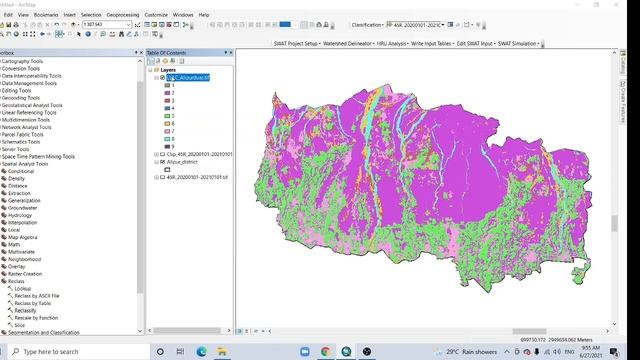This screenshot has width=640, height=360.
Task: Click the Windows taskbar search box
Action: [80, 351]
